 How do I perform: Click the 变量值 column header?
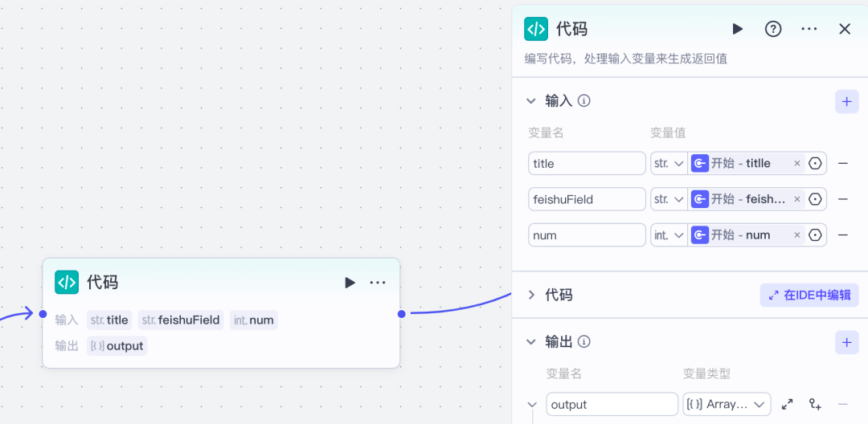pyautogui.click(x=668, y=132)
